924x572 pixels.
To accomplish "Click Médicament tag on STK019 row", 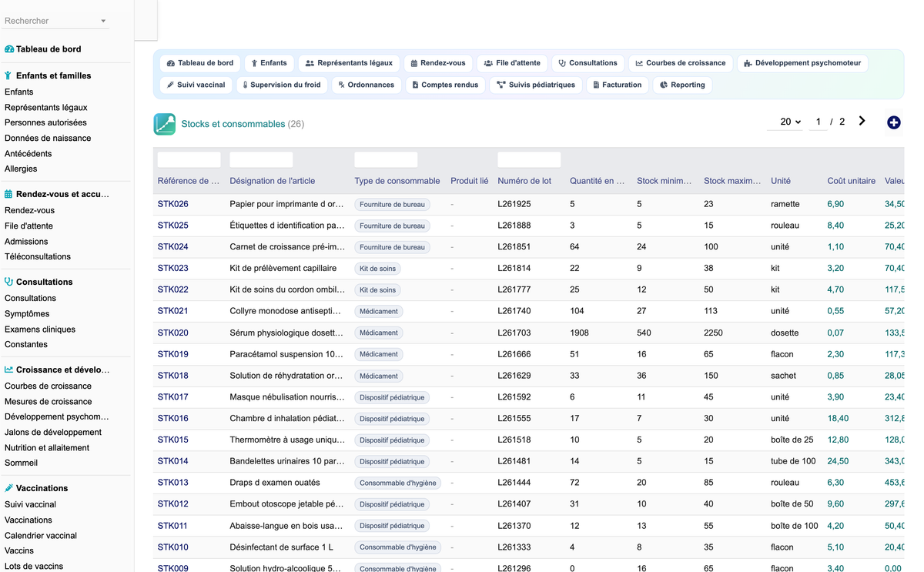I will 379,354.
